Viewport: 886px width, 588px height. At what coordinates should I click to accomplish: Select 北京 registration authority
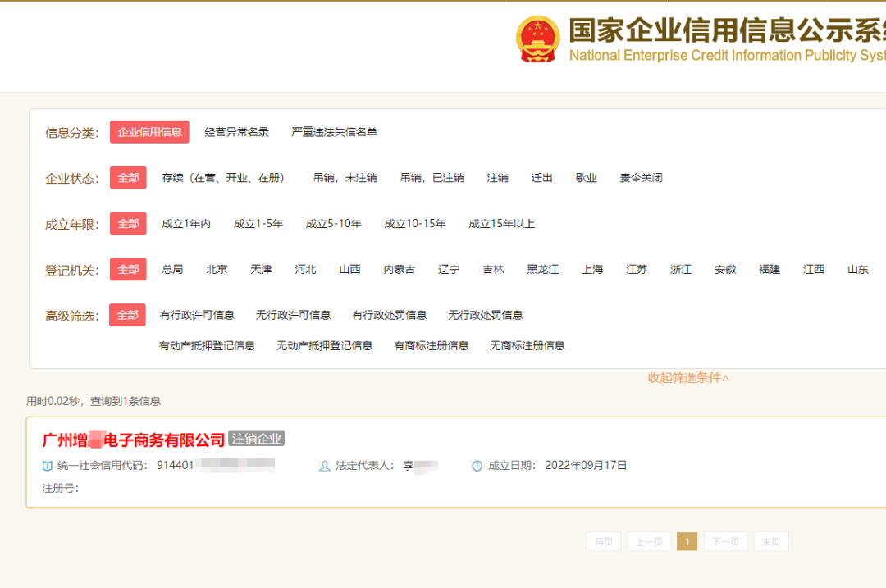coord(217,268)
